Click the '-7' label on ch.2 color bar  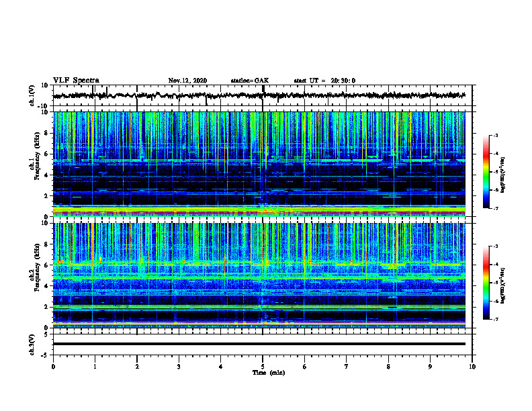[496, 319]
